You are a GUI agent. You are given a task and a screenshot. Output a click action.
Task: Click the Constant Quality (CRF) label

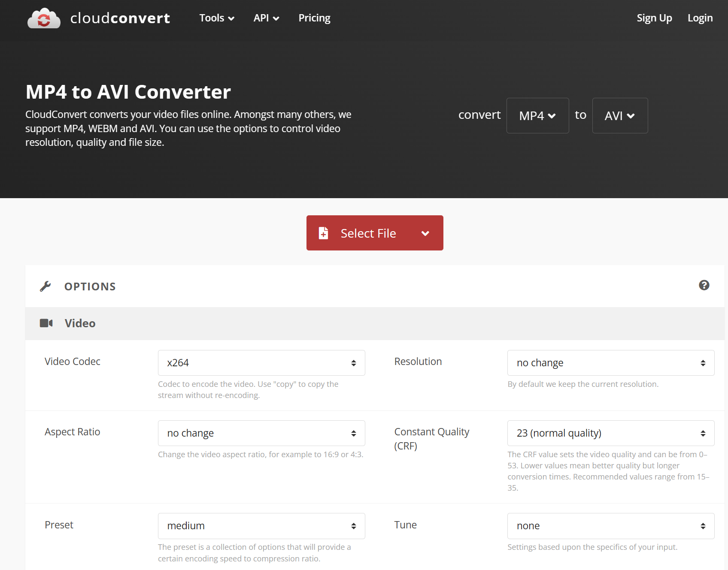432,439
